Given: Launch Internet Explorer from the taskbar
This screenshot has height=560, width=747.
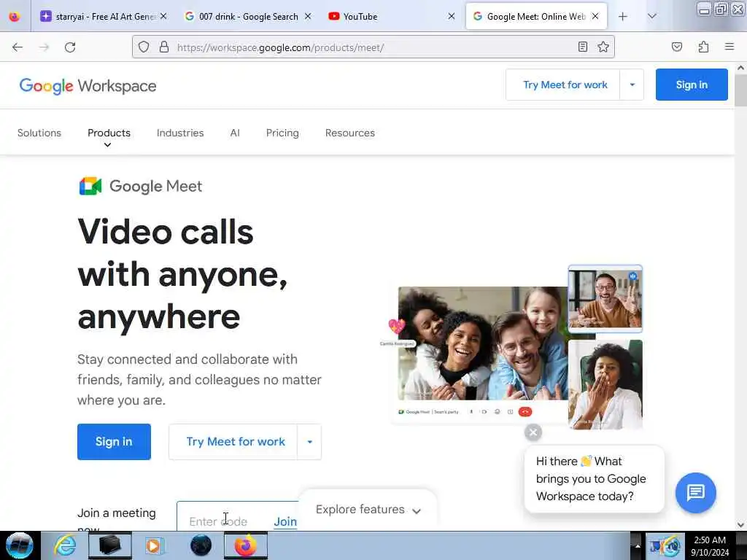Looking at the screenshot, I should coord(65,545).
